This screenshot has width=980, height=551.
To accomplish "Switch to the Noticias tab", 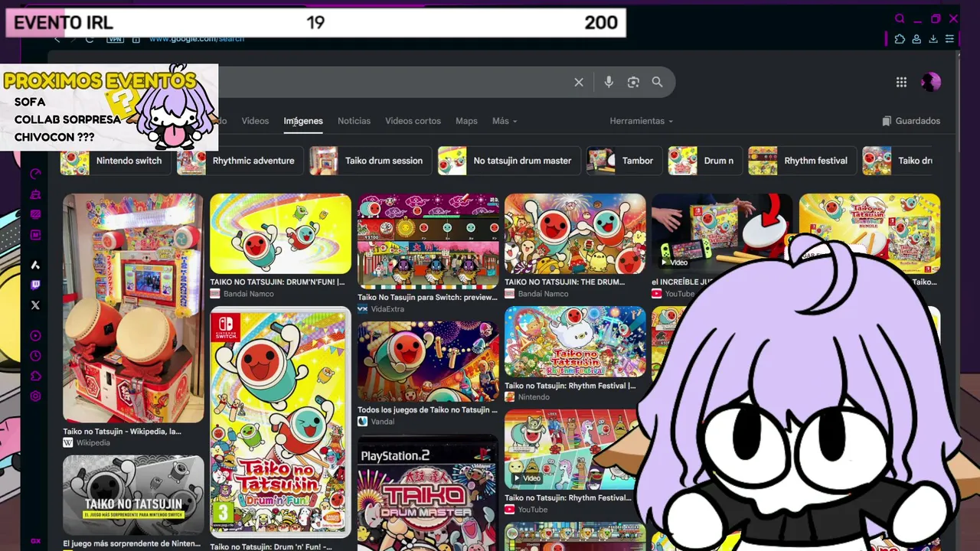I will pos(354,121).
